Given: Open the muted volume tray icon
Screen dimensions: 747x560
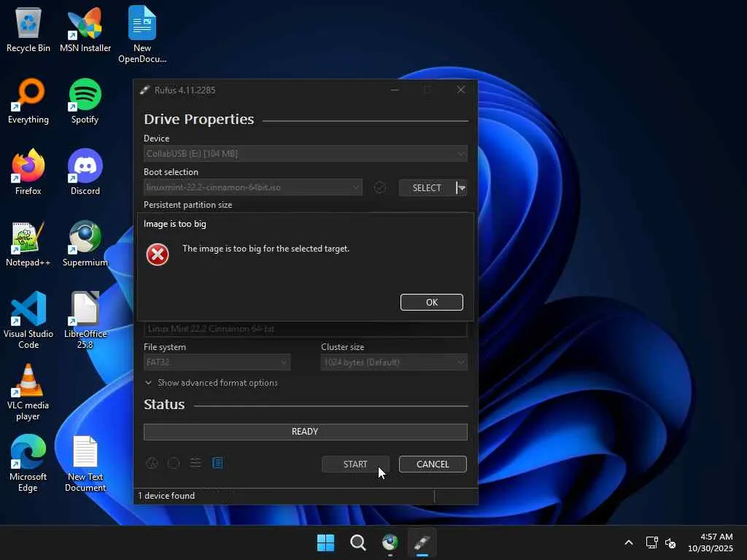Looking at the screenshot, I should 670,542.
